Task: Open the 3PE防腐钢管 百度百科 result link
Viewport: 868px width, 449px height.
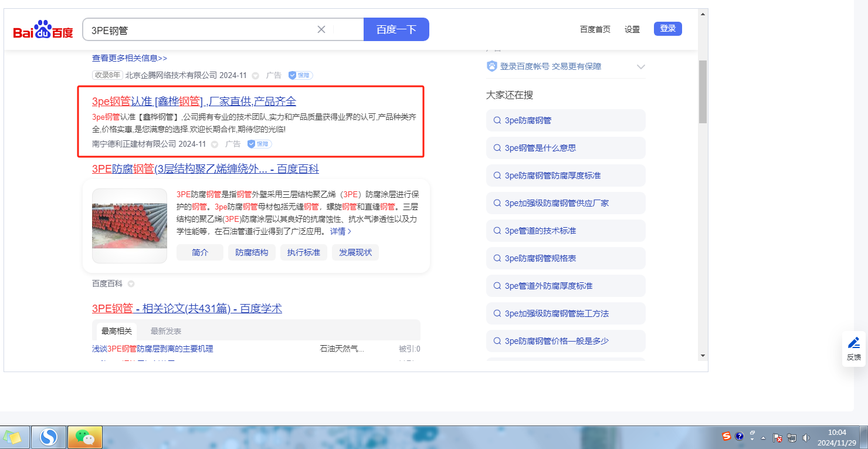Action: [205, 169]
